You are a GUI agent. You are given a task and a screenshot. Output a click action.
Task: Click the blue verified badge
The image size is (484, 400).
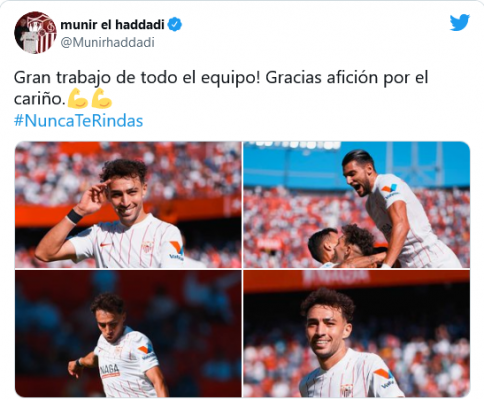(x=175, y=25)
